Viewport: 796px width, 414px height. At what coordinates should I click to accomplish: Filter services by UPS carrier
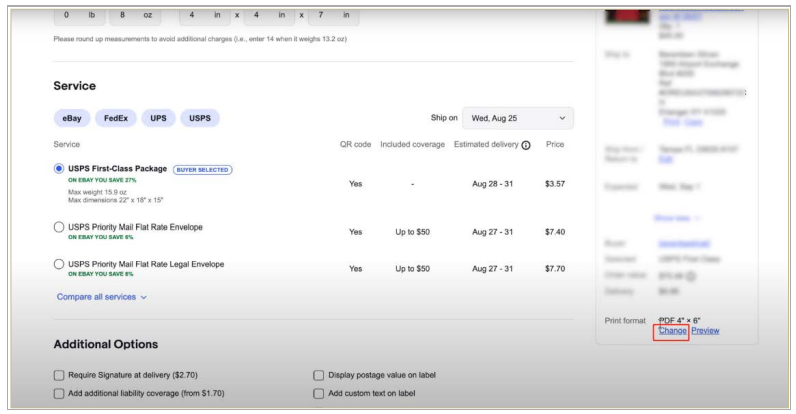[158, 118]
